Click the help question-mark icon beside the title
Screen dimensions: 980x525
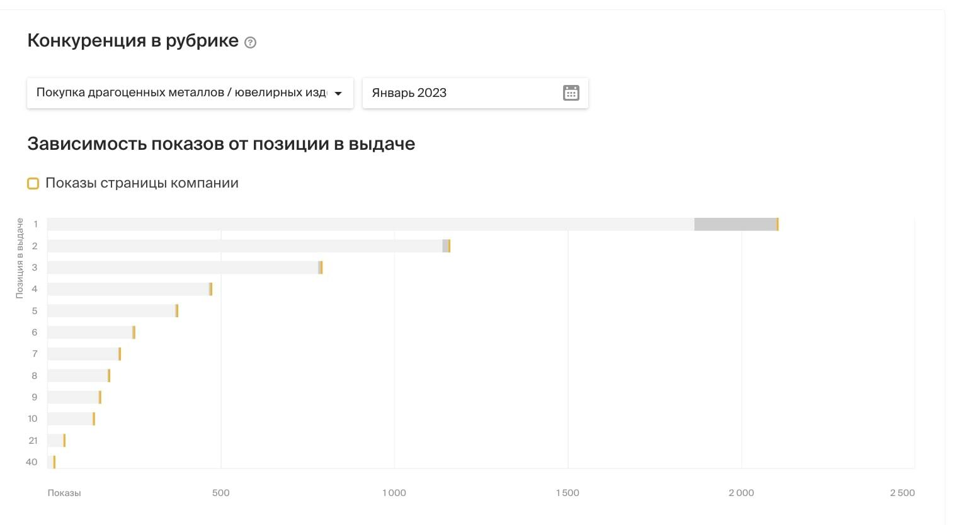(250, 43)
